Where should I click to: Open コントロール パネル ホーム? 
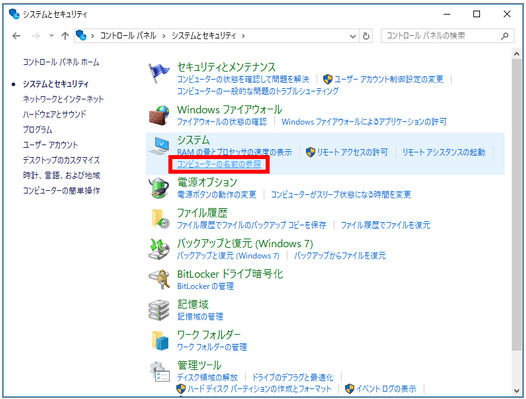pyautogui.click(x=61, y=62)
